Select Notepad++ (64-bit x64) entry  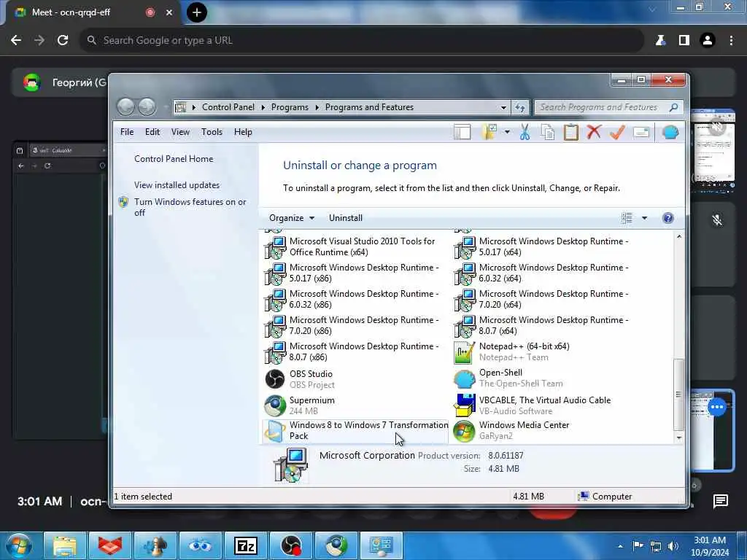pyautogui.click(x=544, y=351)
